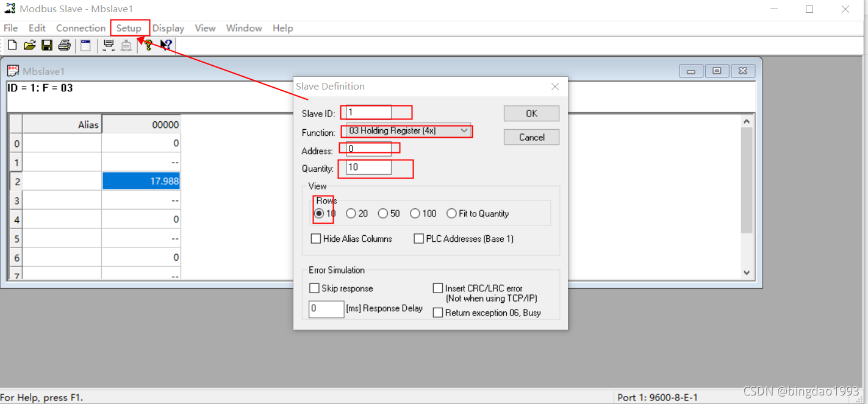
Task: Check the Skip response option
Action: click(x=315, y=288)
